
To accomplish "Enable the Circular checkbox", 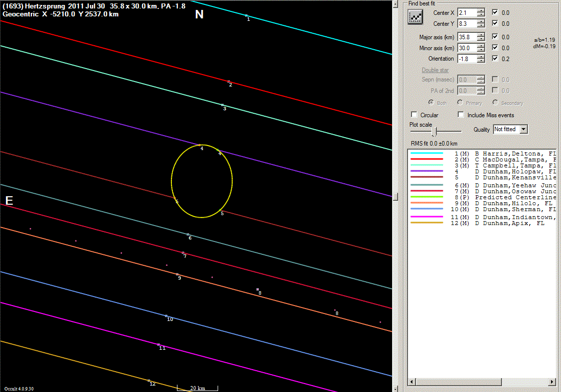I will 414,115.
